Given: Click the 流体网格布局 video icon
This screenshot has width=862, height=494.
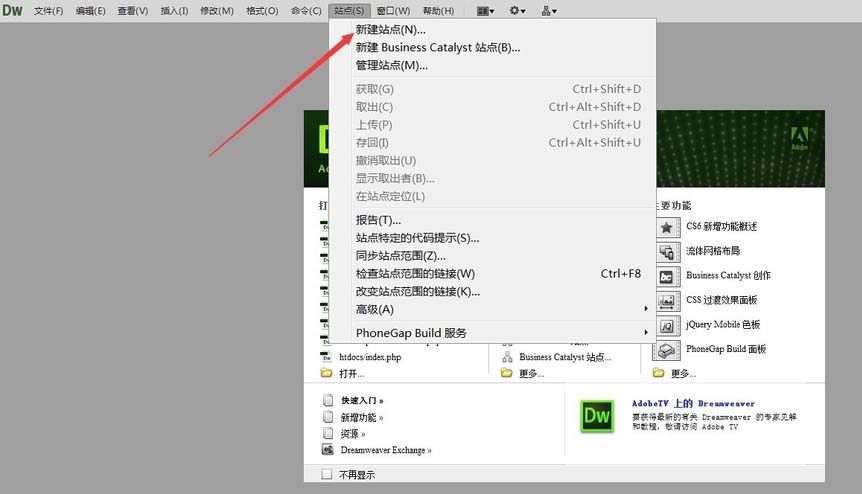Looking at the screenshot, I should (666, 252).
